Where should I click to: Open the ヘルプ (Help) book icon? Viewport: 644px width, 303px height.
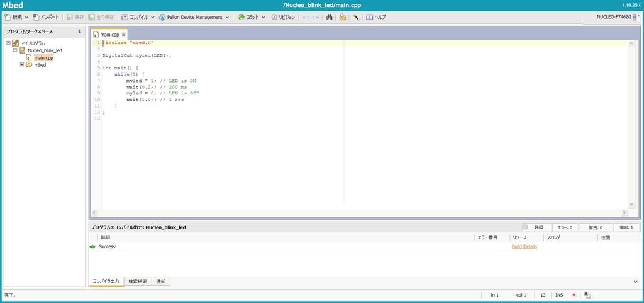pos(376,17)
